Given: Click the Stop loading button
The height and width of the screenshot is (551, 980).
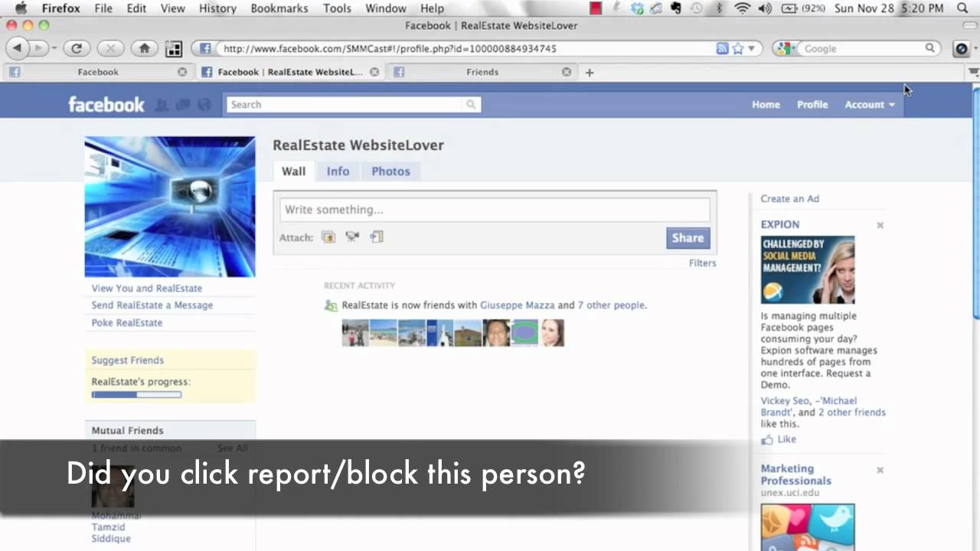Looking at the screenshot, I should (x=110, y=48).
